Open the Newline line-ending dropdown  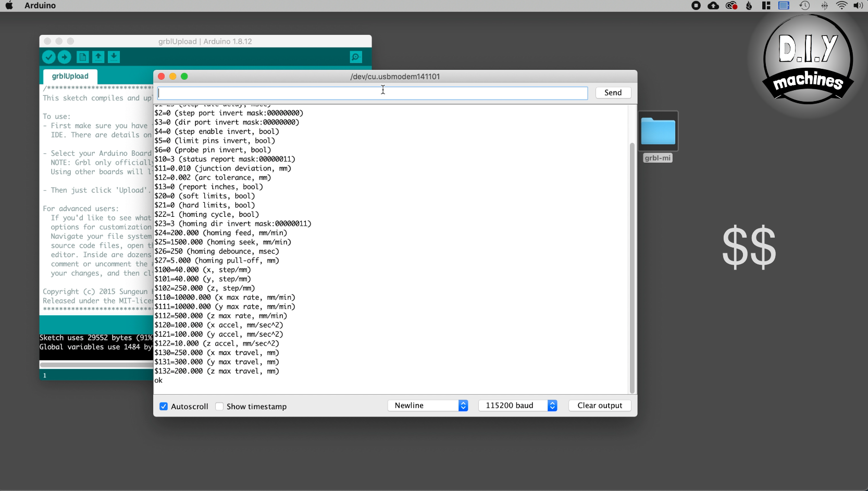428,406
